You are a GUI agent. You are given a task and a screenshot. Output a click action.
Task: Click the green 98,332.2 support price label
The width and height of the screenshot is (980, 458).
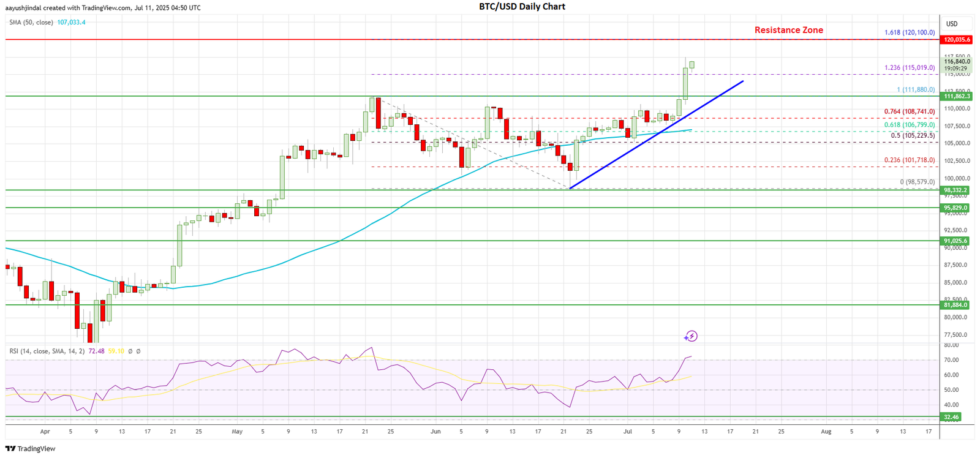coord(955,190)
